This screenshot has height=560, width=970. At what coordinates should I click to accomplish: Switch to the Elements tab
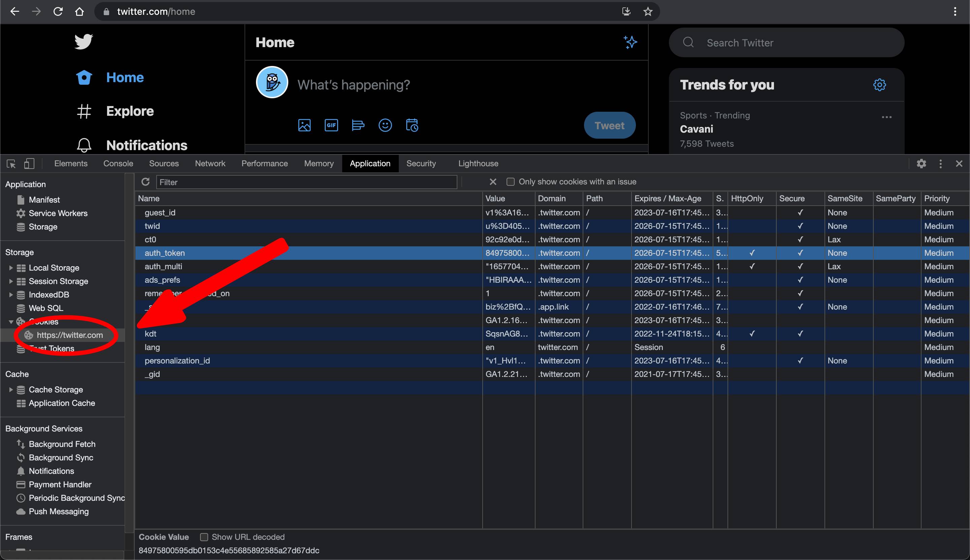tap(71, 164)
